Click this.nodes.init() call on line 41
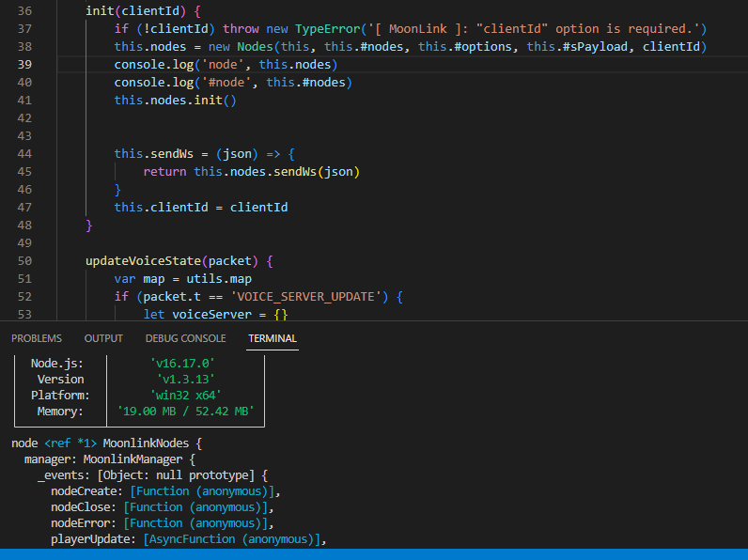The width and height of the screenshot is (748, 560). 175,101
